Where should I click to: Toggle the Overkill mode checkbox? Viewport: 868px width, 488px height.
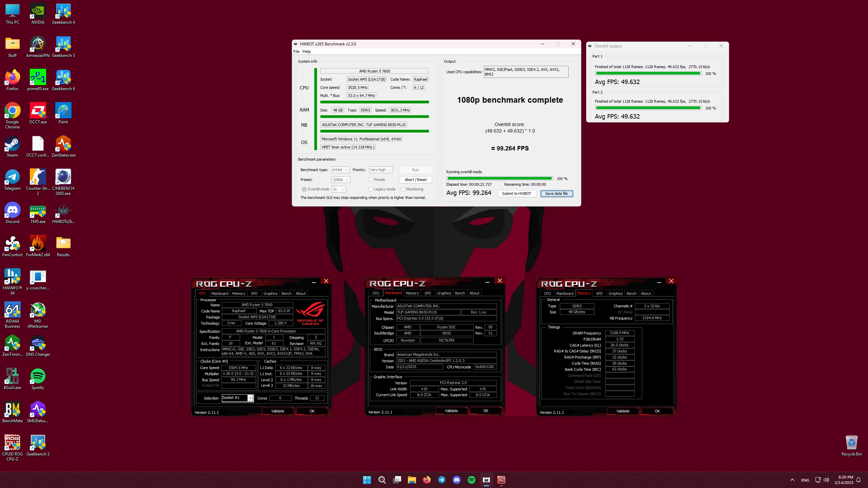[x=304, y=189]
